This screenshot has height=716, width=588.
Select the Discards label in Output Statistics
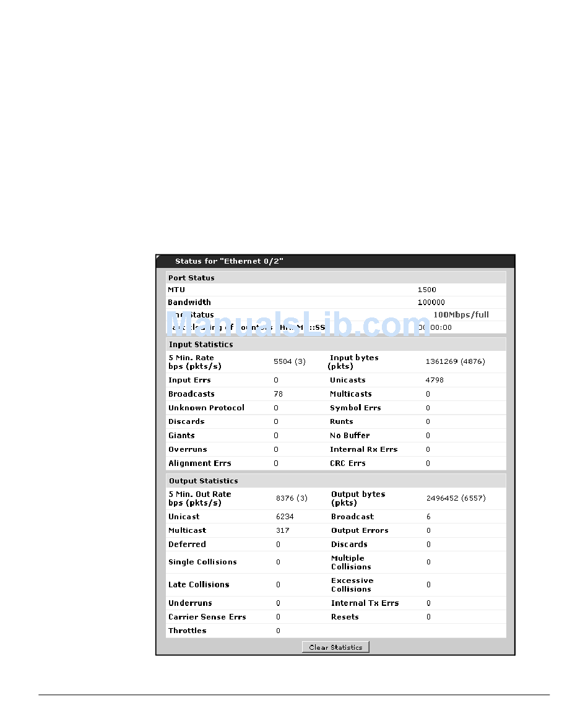(x=350, y=545)
